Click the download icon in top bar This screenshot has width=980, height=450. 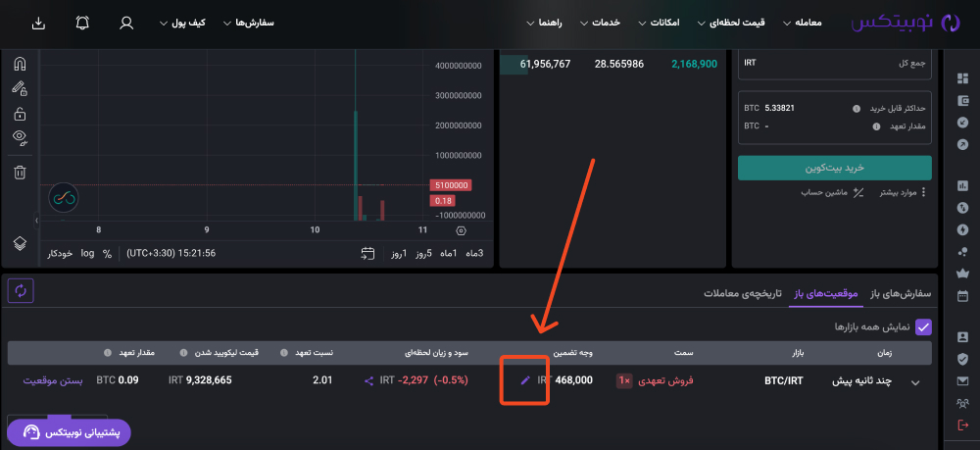click(x=38, y=24)
